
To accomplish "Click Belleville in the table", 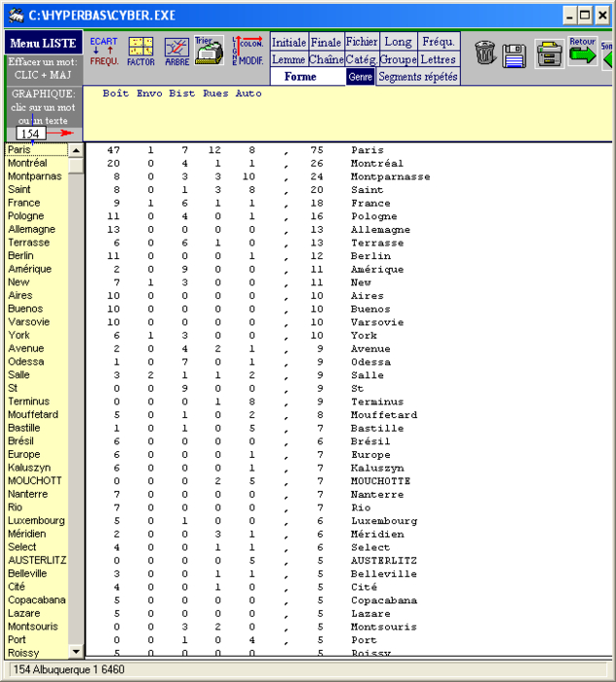I will pos(384,574).
